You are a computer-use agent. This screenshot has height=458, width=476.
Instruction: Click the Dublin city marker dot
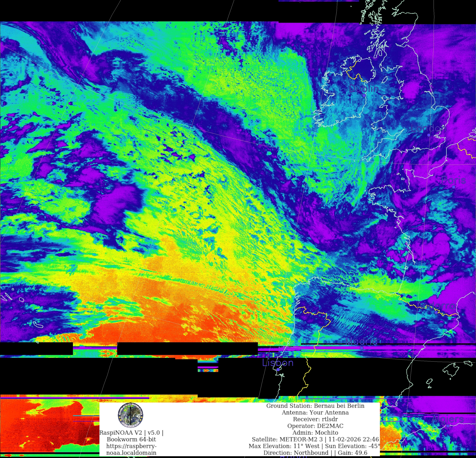pos(364,95)
